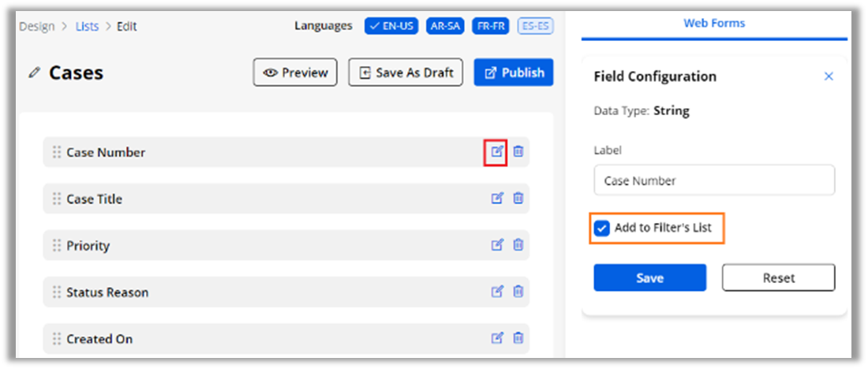Switch to the Web Forms tab

tap(714, 24)
